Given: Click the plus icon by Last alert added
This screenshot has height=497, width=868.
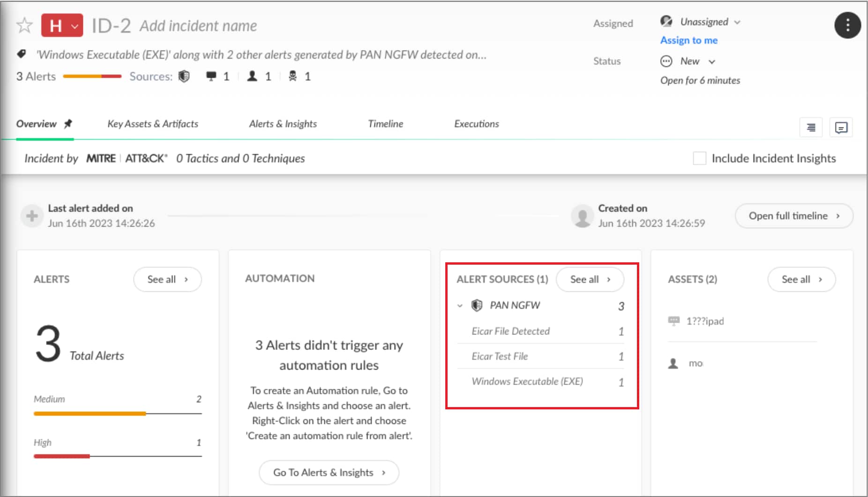Looking at the screenshot, I should [x=32, y=216].
